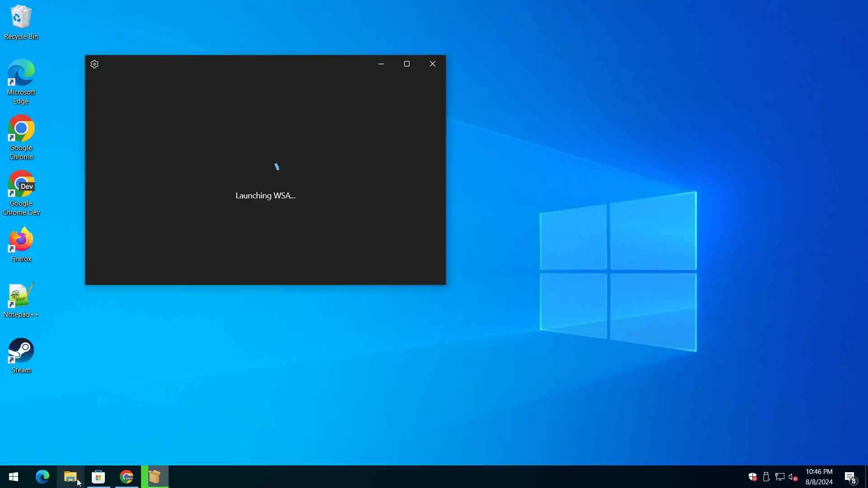Open the WSA window settings gear
The height and width of the screenshot is (488, 868).
[94, 64]
